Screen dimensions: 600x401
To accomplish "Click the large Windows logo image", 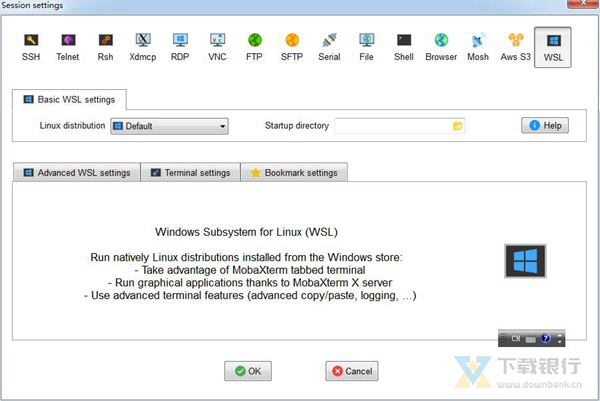I will click(x=525, y=261).
